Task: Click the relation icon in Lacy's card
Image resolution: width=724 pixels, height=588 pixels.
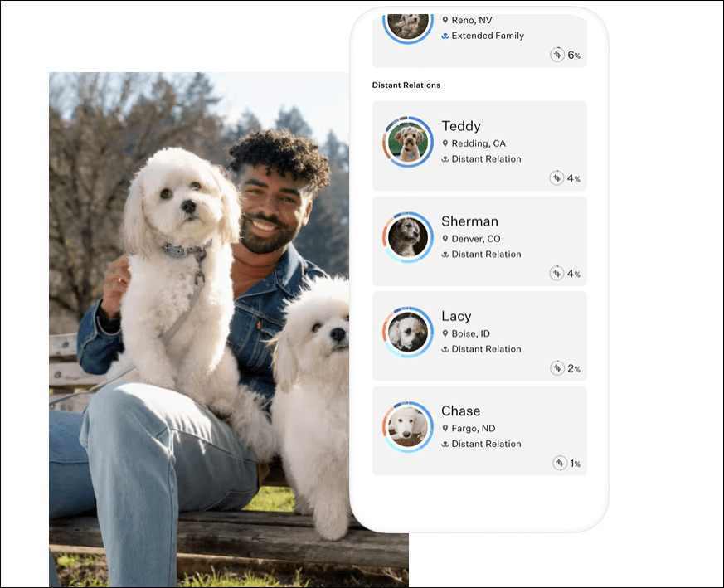Action: [x=445, y=349]
